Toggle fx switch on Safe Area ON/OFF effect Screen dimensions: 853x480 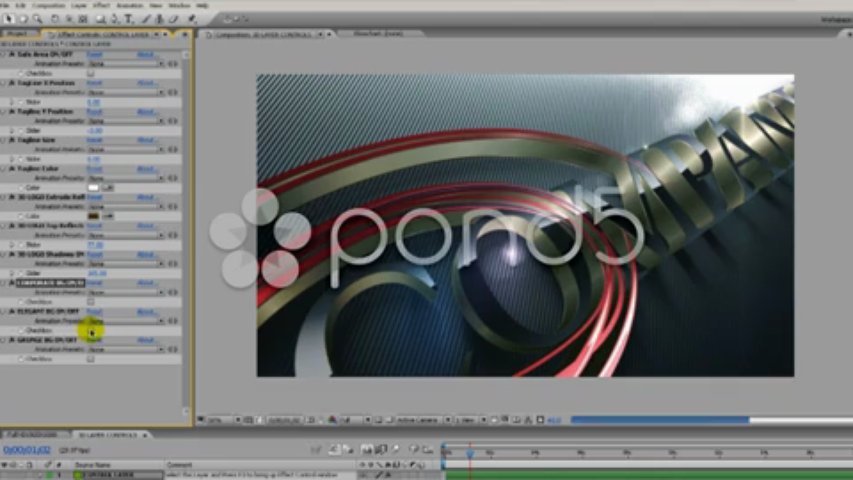point(12,54)
